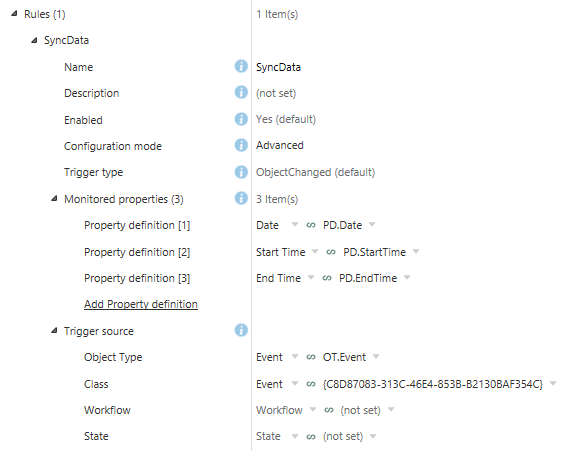The image size is (578, 451).
Task: Open the Start Time dropdown arrow
Action: (315, 251)
